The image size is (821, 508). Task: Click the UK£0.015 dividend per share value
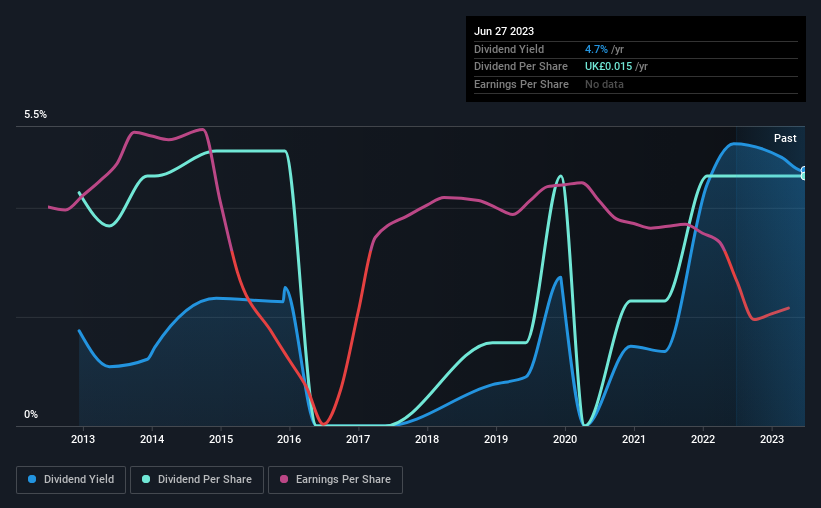[608, 67]
